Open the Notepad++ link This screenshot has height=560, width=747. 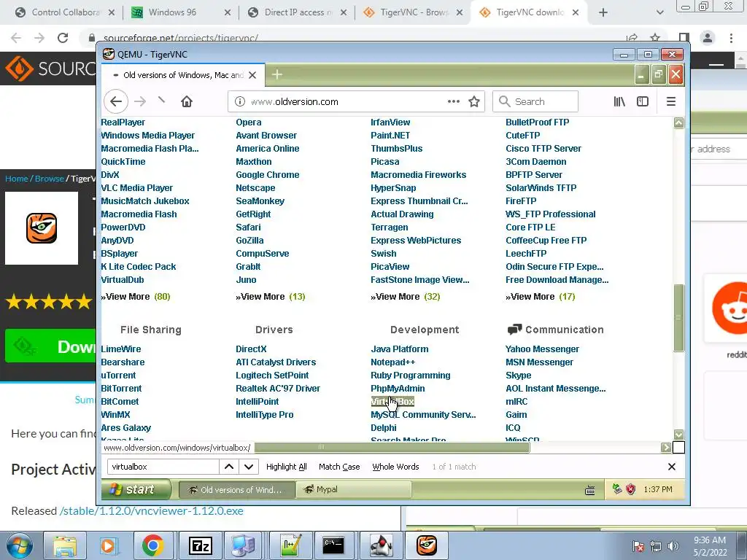tap(392, 362)
